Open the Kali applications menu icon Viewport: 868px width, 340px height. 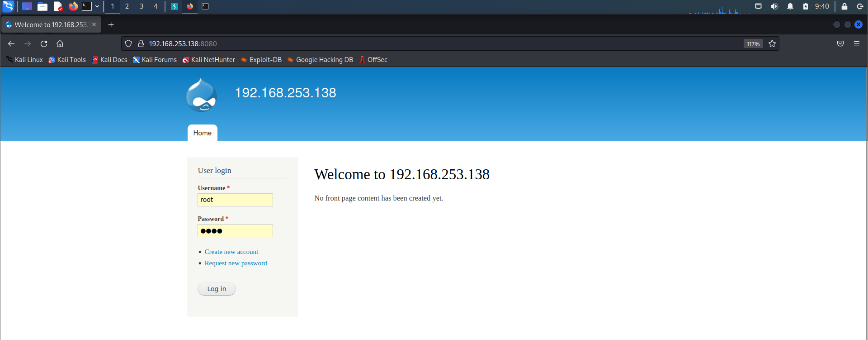tap(8, 6)
